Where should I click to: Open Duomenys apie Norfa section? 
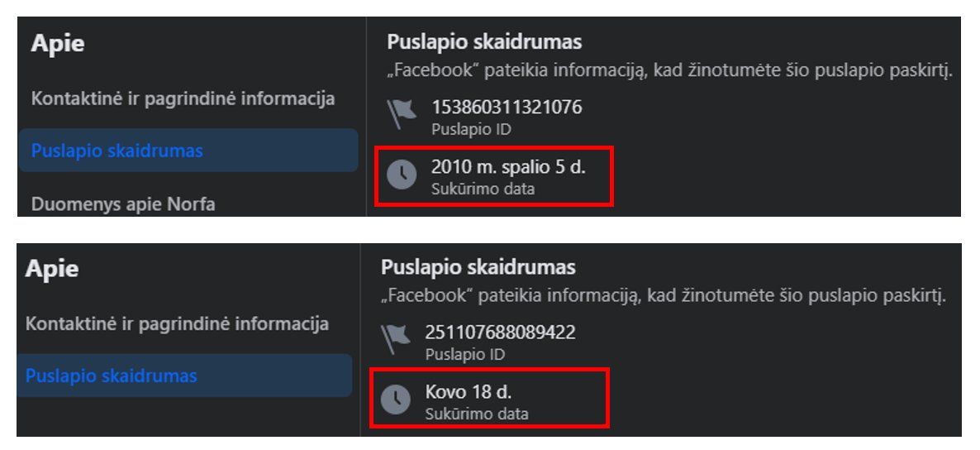[x=123, y=204]
